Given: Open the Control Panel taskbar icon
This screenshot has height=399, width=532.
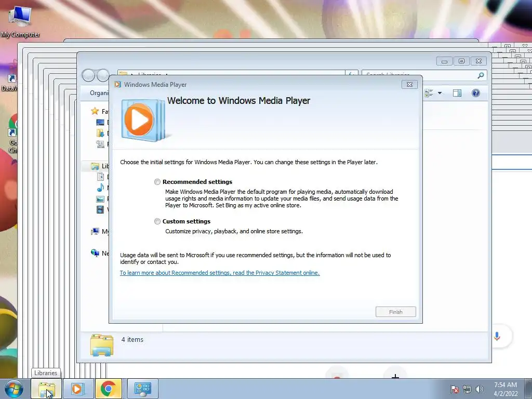Looking at the screenshot, I should tap(142, 389).
